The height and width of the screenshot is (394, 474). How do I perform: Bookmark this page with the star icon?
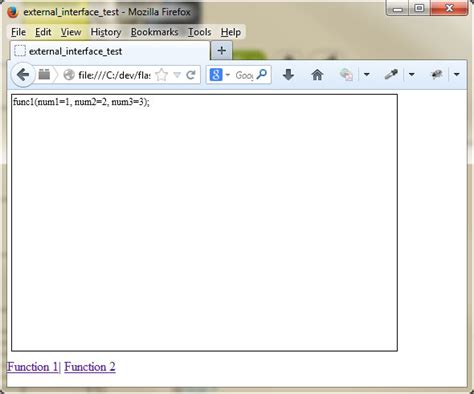click(x=161, y=75)
